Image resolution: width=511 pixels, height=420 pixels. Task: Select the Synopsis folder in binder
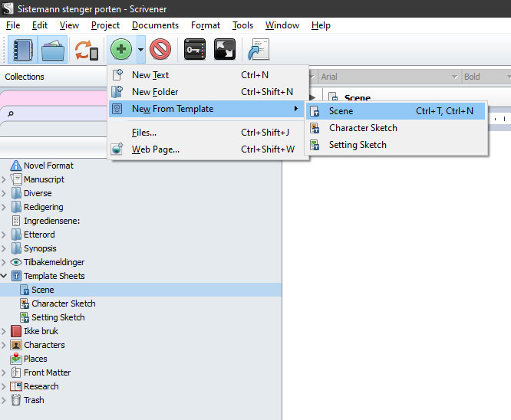40,248
